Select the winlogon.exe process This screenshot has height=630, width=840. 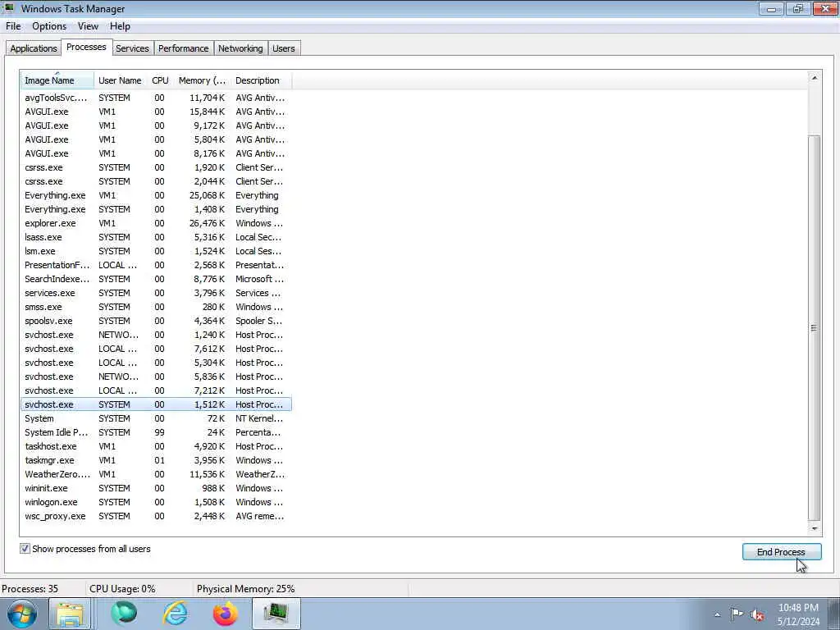[156, 502]
